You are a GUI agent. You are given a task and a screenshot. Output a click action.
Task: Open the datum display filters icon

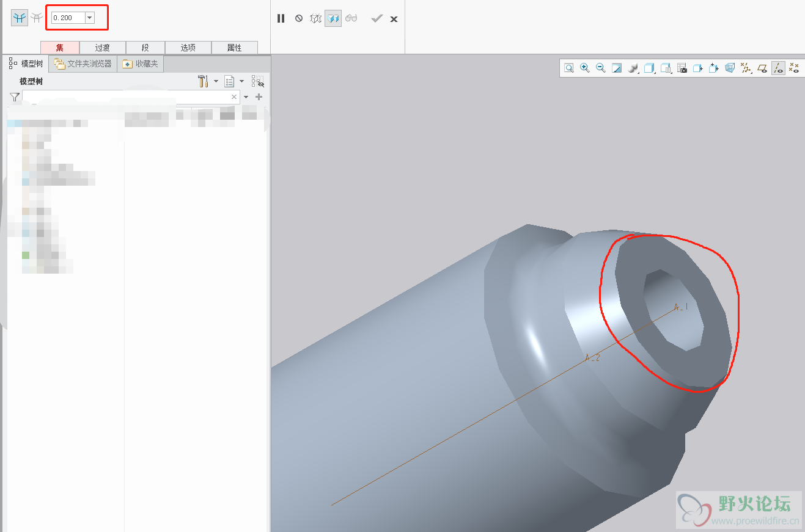[x=746, y=68]
